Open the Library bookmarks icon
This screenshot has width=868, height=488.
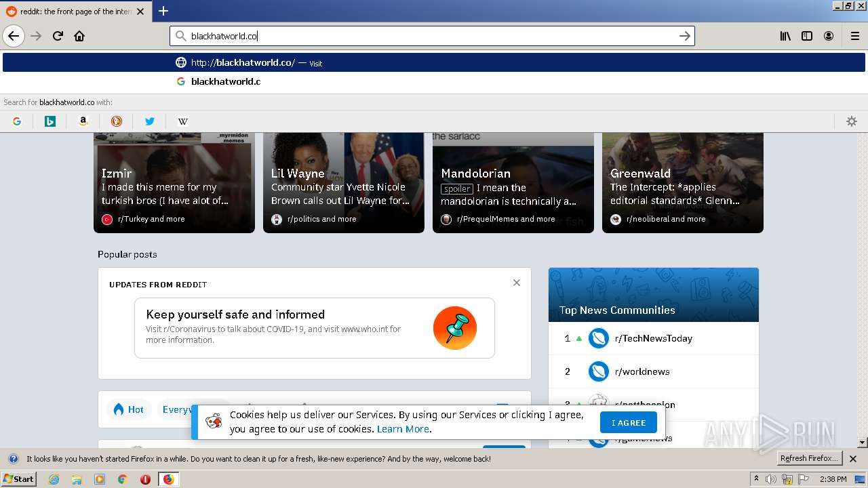pyautogui.click(x=785, y=36)
